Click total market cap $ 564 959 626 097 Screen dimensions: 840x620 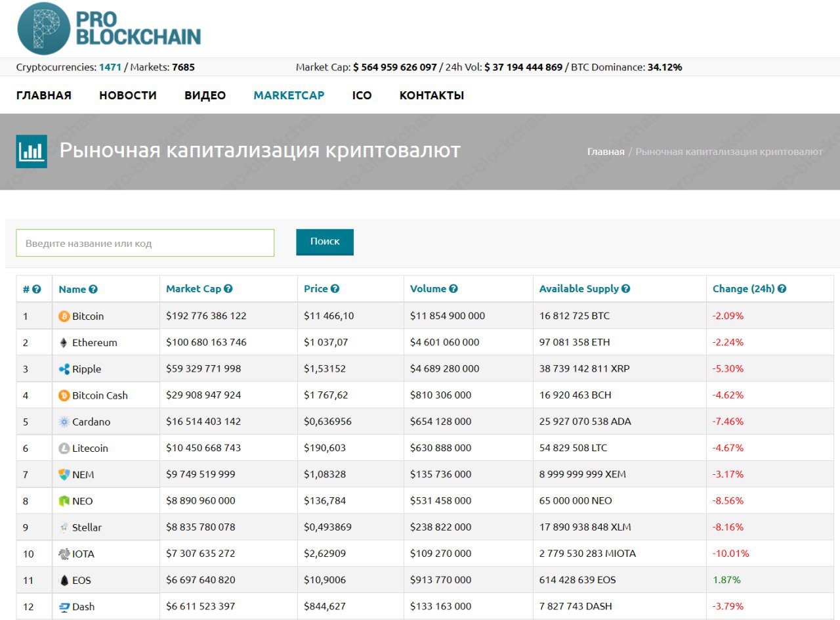(x=395, y=67)
